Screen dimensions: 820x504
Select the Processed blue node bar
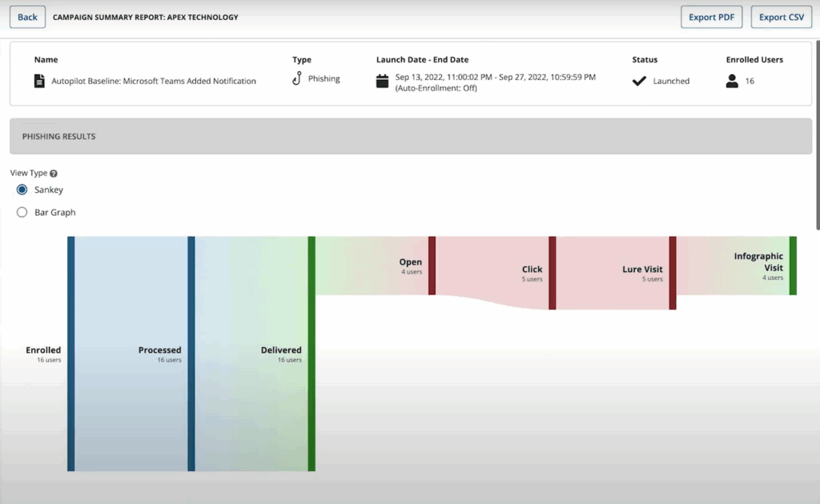pos(191,354)
